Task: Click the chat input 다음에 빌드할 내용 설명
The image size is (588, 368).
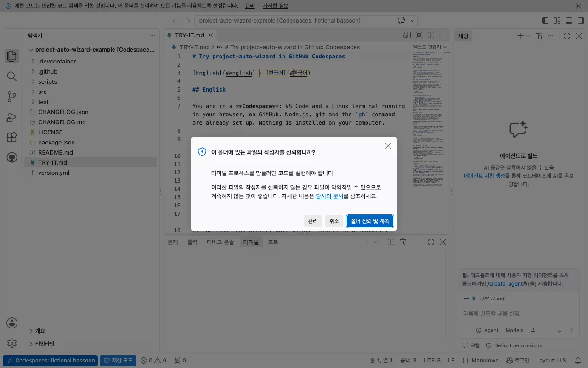Action: (518, 313)
